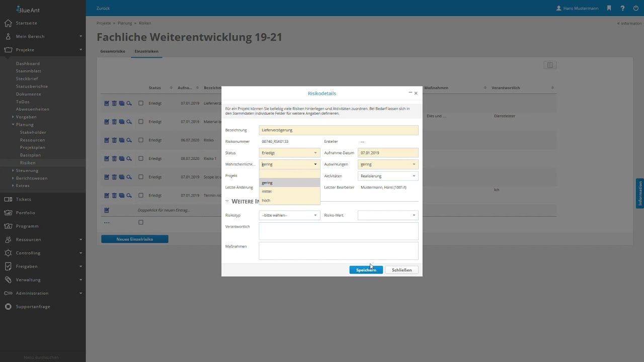Toggle the checkbox in the Scope row

(141, 177)
